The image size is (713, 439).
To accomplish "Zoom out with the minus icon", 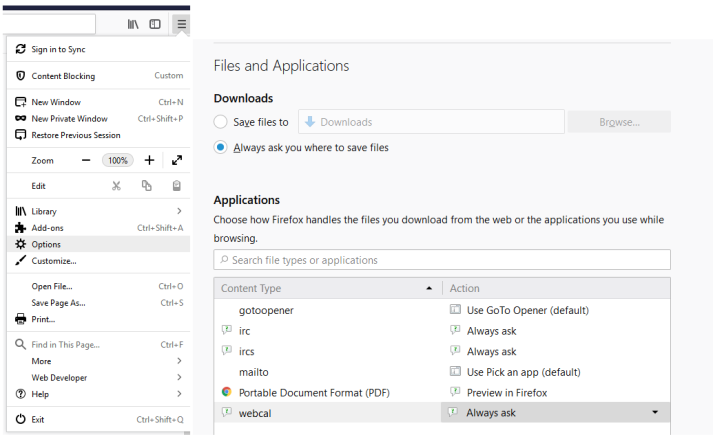I will [86, 160].
